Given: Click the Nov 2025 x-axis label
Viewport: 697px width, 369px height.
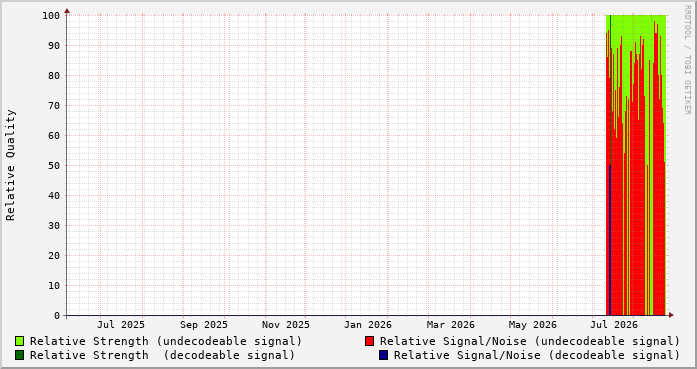Looking at the screenshot, I should (286, 325).
